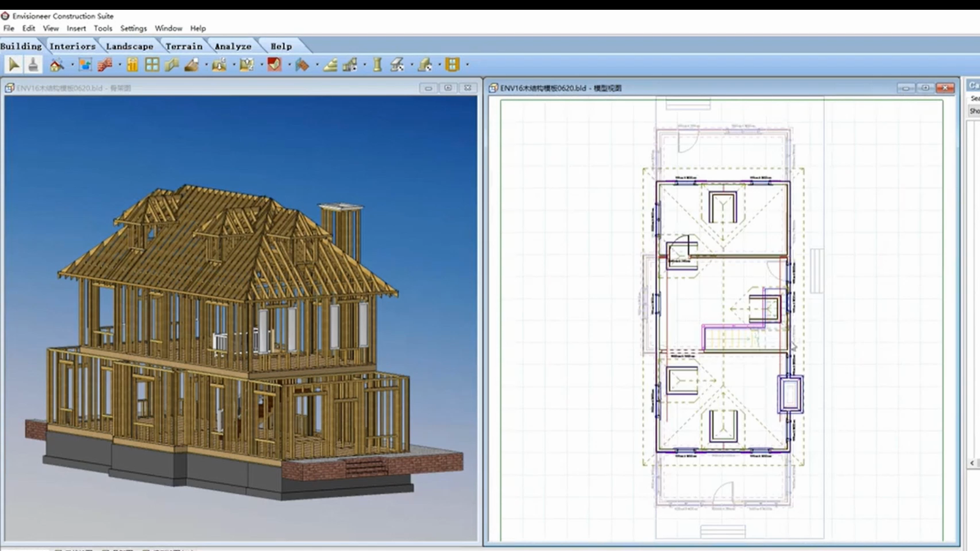
Task: Minimize the plan view window
Action: (906, 88)
